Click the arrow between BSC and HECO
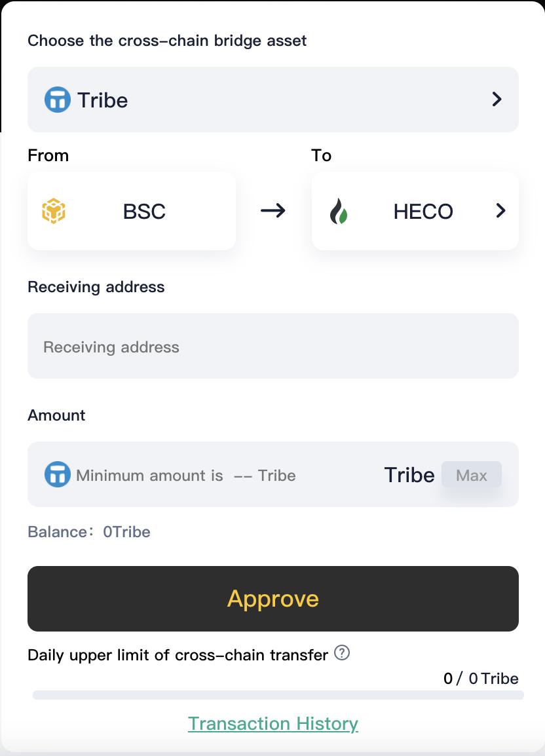Screen dimensions: 545x756 (273, 210)
